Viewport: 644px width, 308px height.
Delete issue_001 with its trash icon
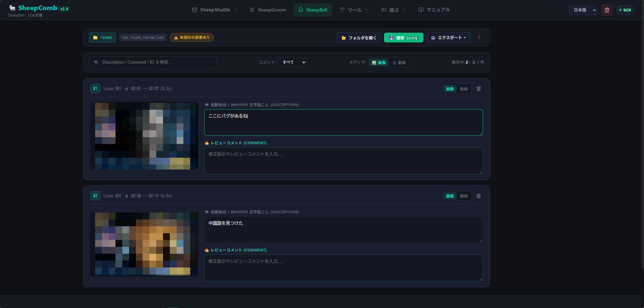tap(479, 89)
